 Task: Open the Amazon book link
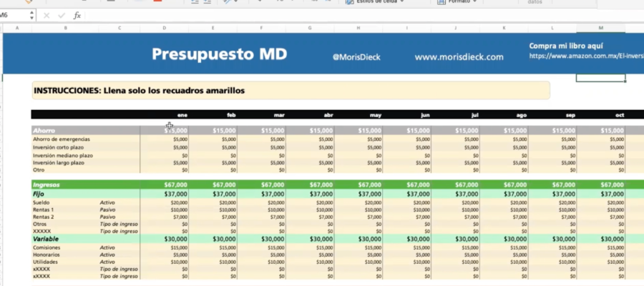[582, 56]
